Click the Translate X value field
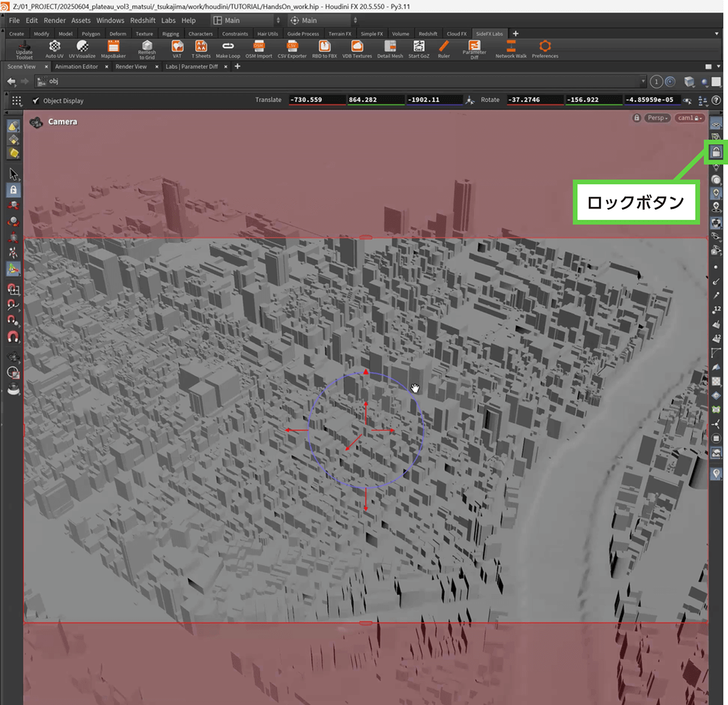 [316, 100]
